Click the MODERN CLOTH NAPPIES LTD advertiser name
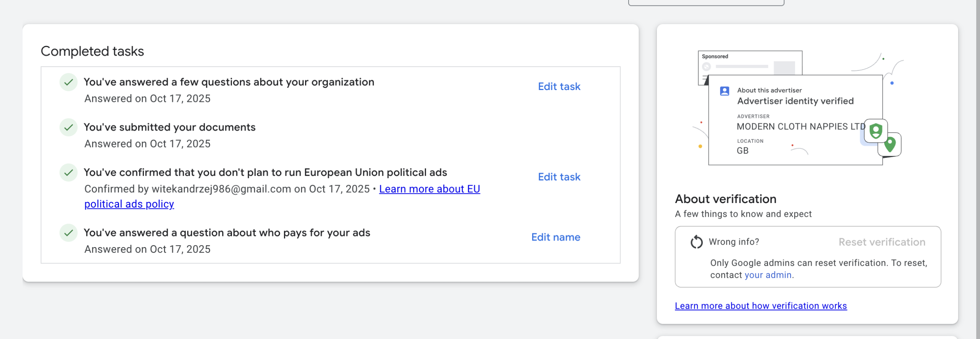The width and height of the screenshot is (980, 339). [x=801, y=127]
